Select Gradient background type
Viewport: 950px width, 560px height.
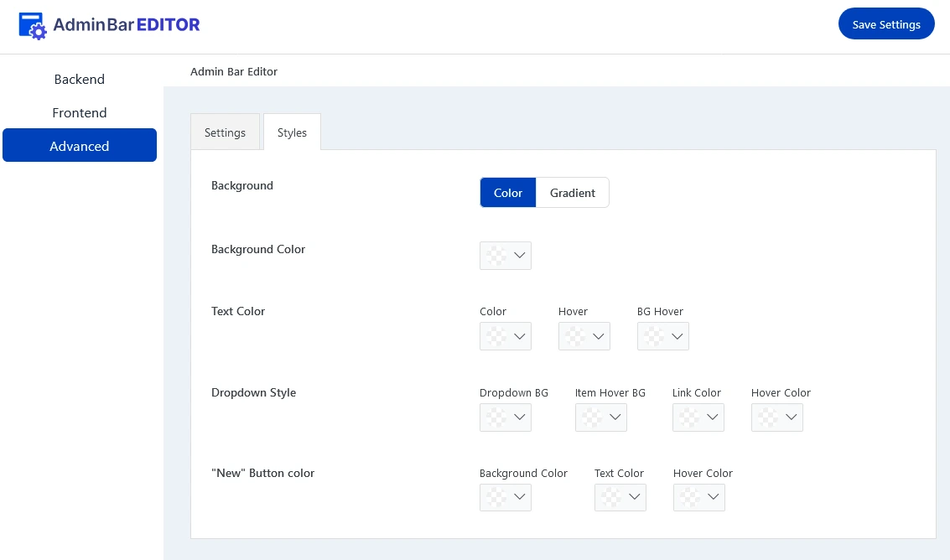[573, 193]
